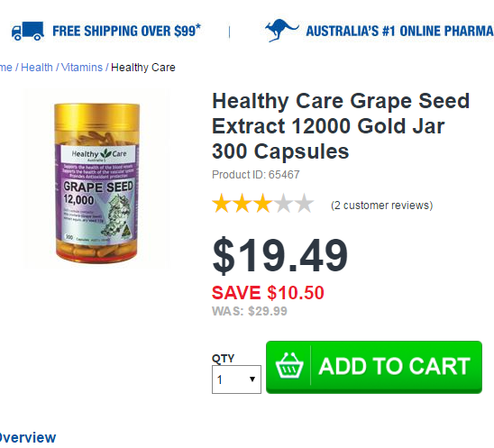Click the first gold rating star
Image resolution: width=494 pixels, height=448 pixels.
[x=222, y=204]
